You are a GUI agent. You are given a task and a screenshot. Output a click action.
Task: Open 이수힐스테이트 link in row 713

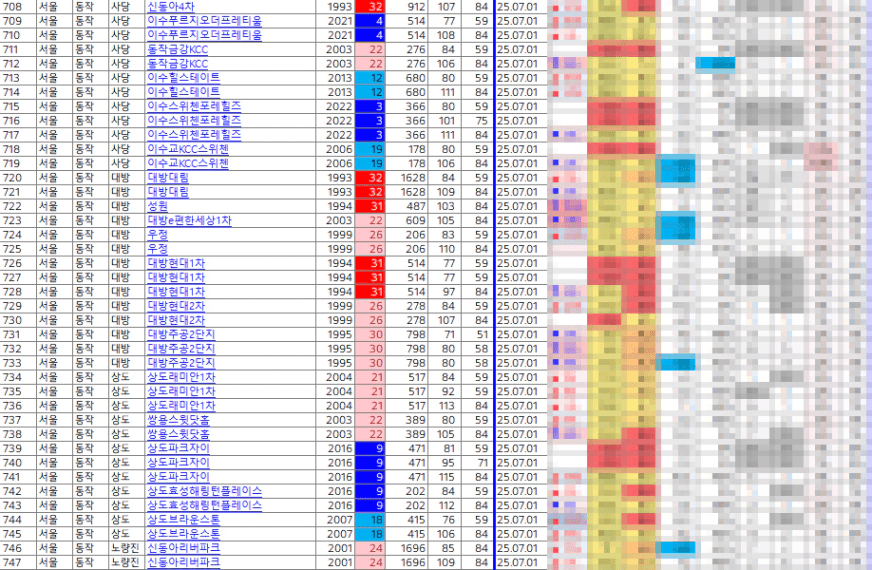184,78
